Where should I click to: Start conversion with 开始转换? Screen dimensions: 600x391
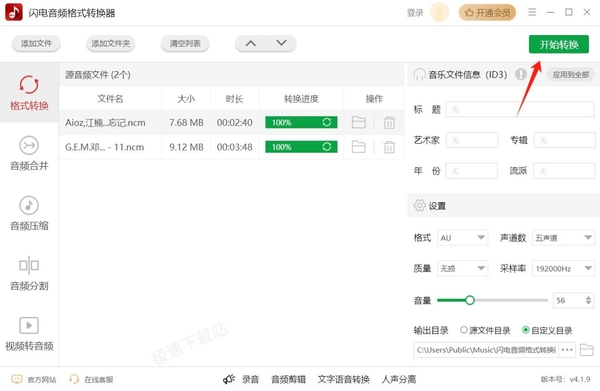coord(559,44)
